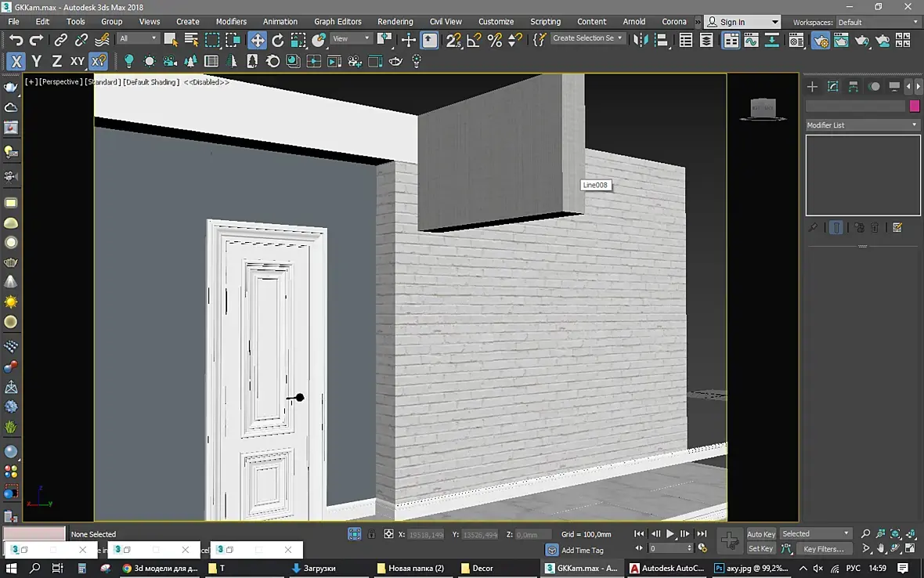Open the Modifiers menu

click(x=231, y=21)
